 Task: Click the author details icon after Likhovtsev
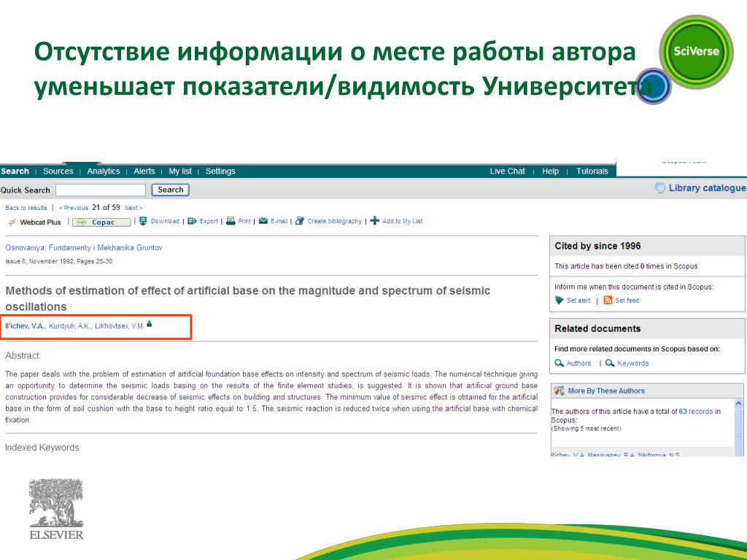coord(149,324)
